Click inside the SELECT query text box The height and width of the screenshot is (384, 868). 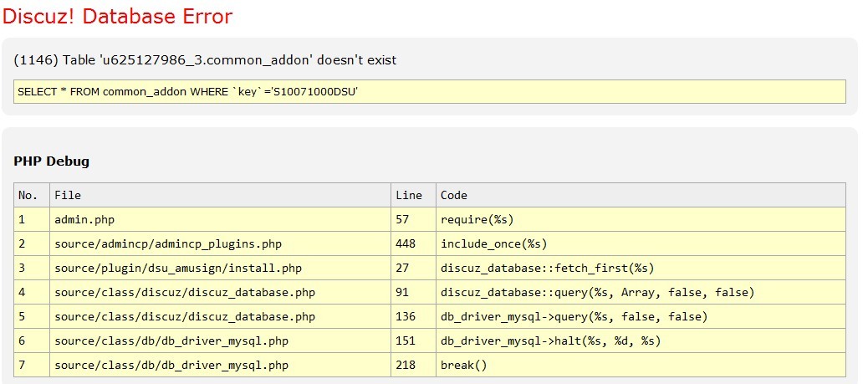click(x=429, y=91)
